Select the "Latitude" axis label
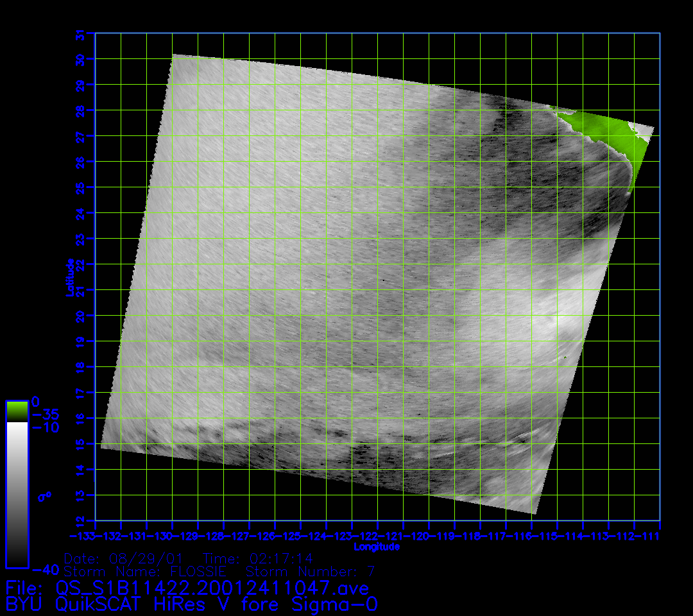Screen dimensions: 693x616 coord(69,277)
